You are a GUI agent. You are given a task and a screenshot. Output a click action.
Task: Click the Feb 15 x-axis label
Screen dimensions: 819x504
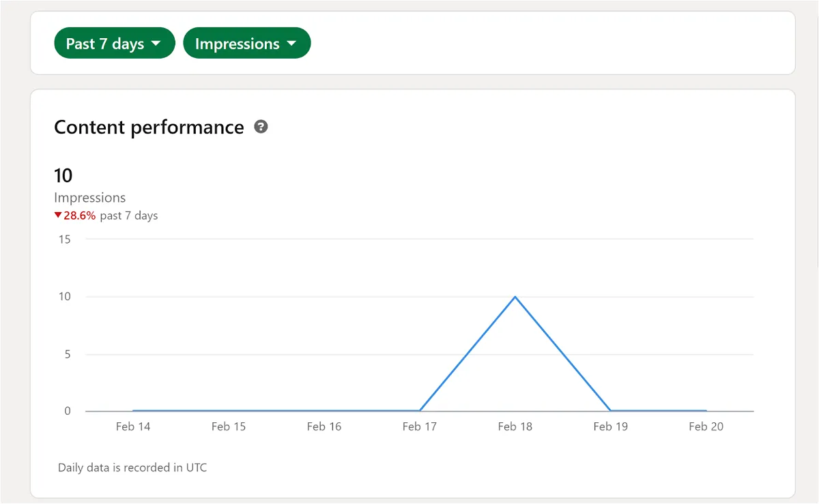tap(229, 427)
